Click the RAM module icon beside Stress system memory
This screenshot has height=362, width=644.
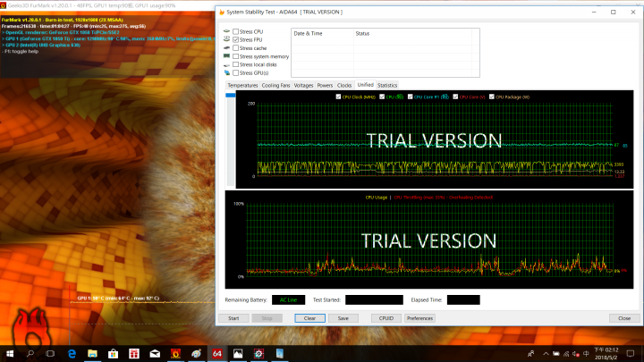coord(226,55)
